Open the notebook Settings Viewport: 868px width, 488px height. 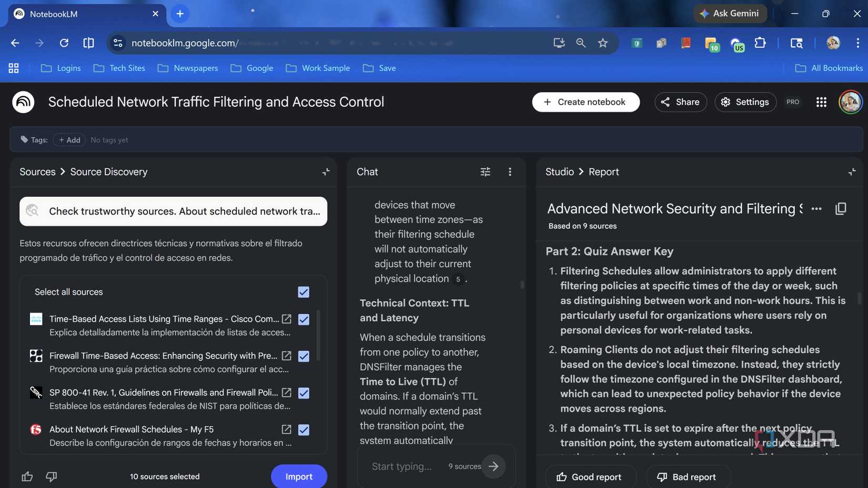click(745, 102)
